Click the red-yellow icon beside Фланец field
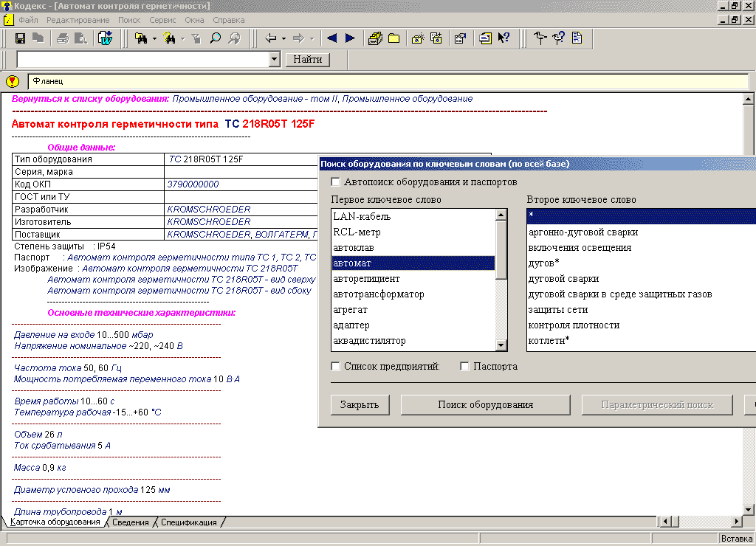756x546 pixels. click(13, 81)
